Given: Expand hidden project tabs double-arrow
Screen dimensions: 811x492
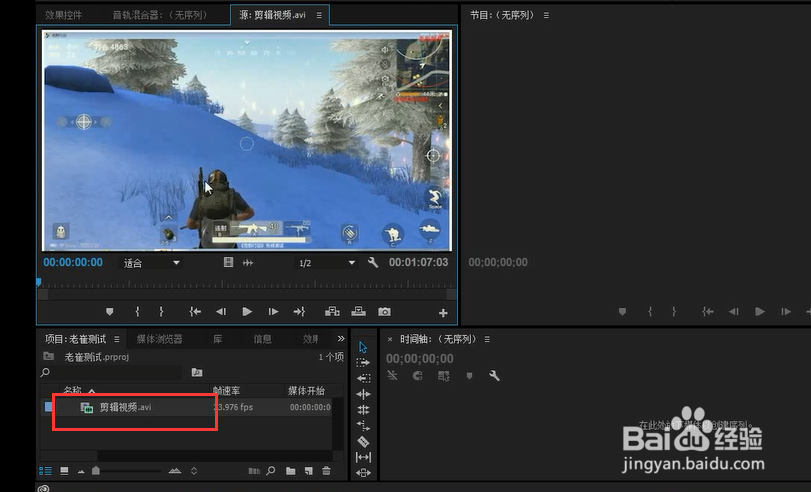Looking at the screenshot, I should [341, 339].
